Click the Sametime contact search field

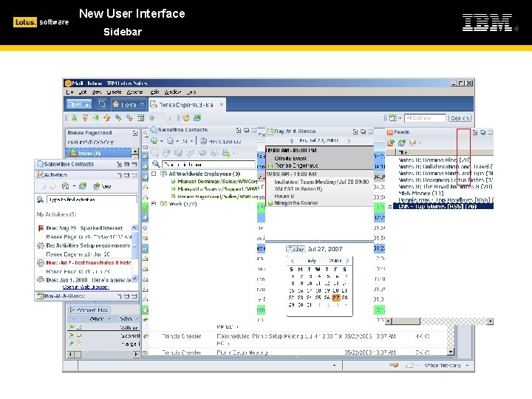(208, 165)
